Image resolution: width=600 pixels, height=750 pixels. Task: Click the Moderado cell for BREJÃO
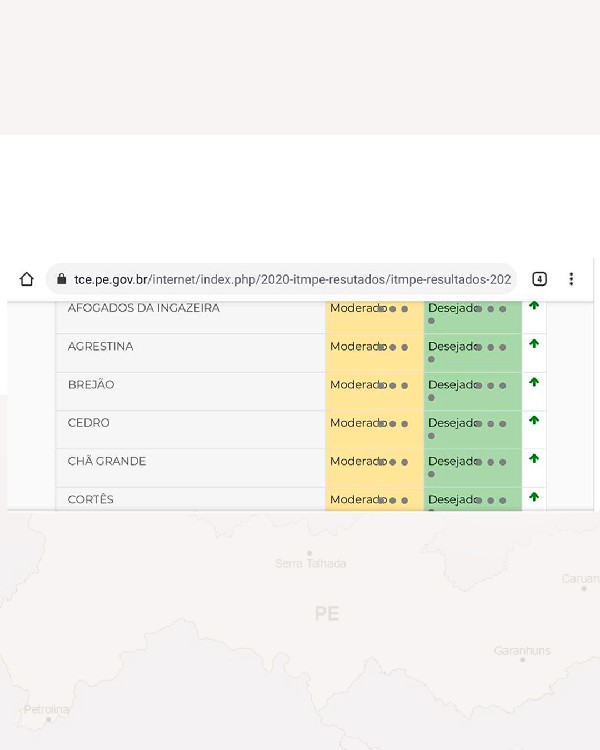(375, 391)
